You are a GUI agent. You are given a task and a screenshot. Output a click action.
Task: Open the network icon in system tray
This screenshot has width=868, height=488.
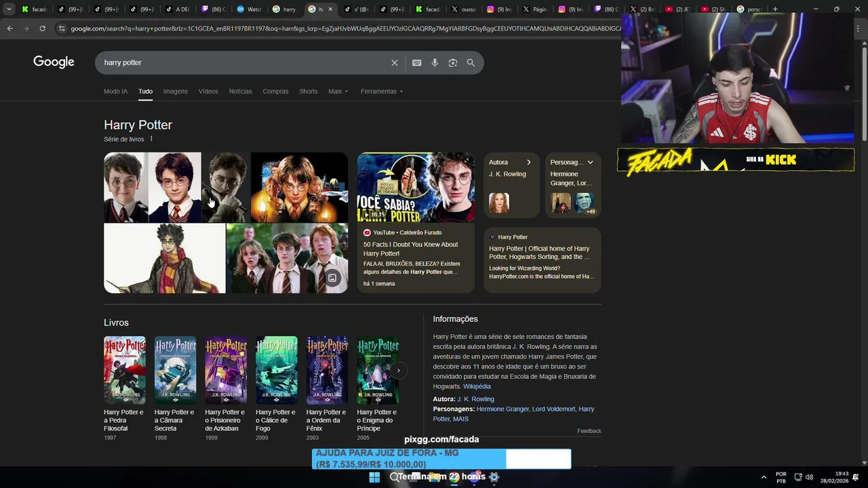798,477
